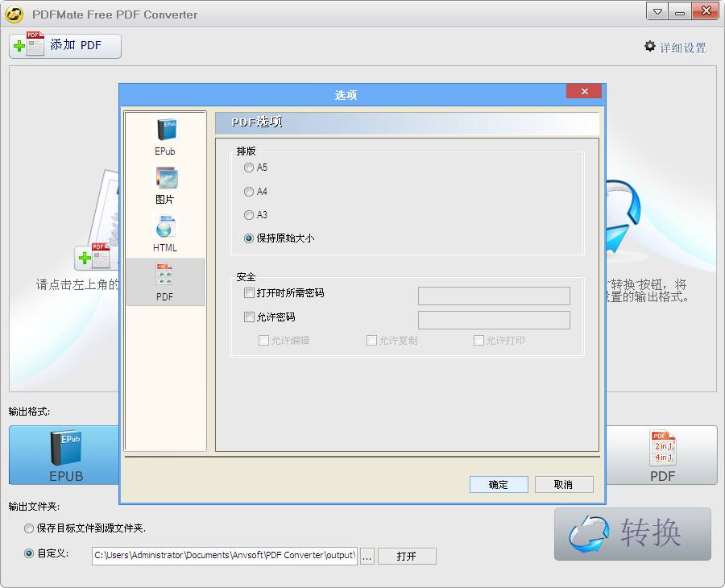Choose EPUB book output format icon

tap(66, 455)
